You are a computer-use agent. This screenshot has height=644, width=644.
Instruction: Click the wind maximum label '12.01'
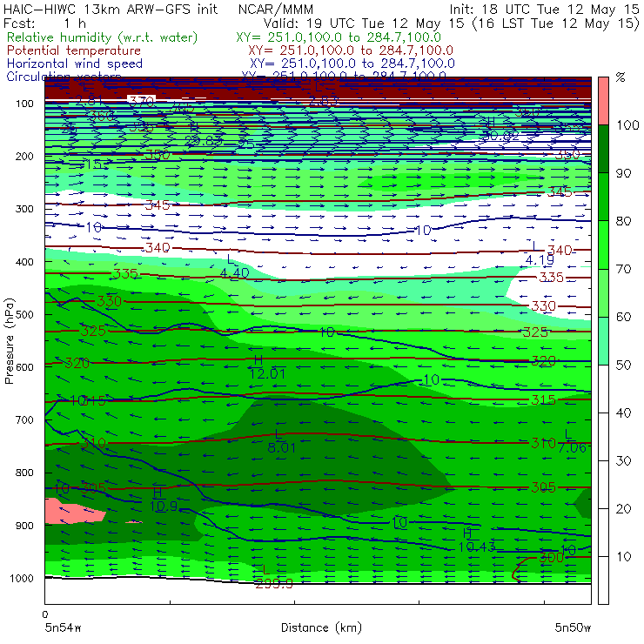(x=267, y=373)
